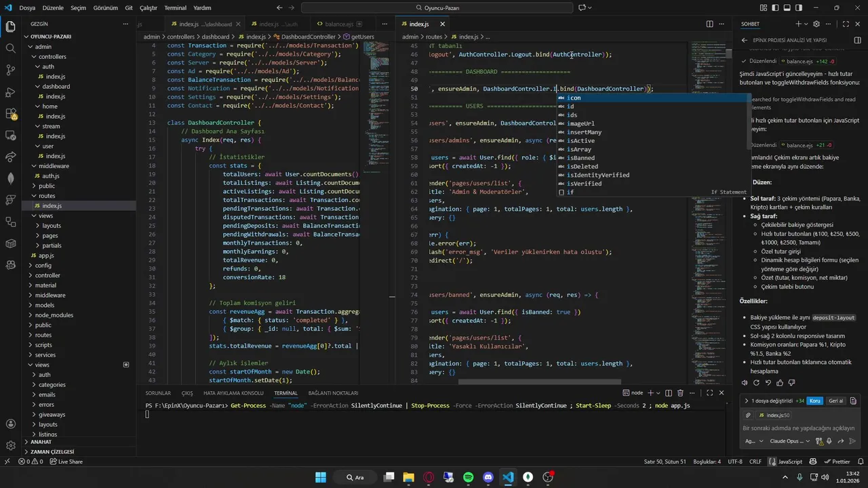Open the Claude Opus model dropdown
The image size is (868, 488).
(790, 441)
